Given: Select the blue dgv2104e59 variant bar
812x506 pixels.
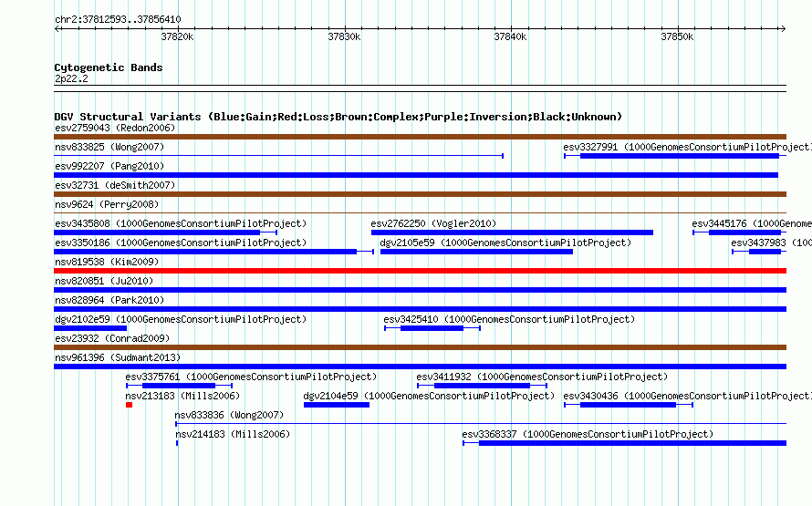Looking at the screenshot, I should coord(337,405).
